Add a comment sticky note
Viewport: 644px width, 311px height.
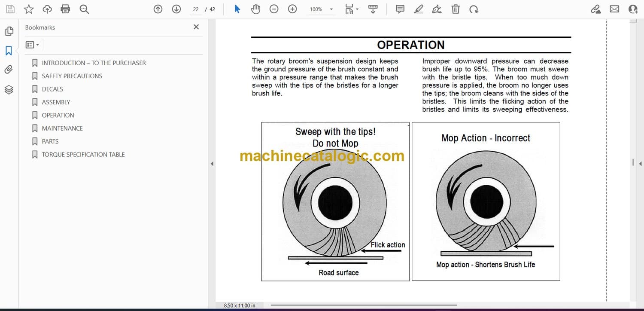(400, 9)
